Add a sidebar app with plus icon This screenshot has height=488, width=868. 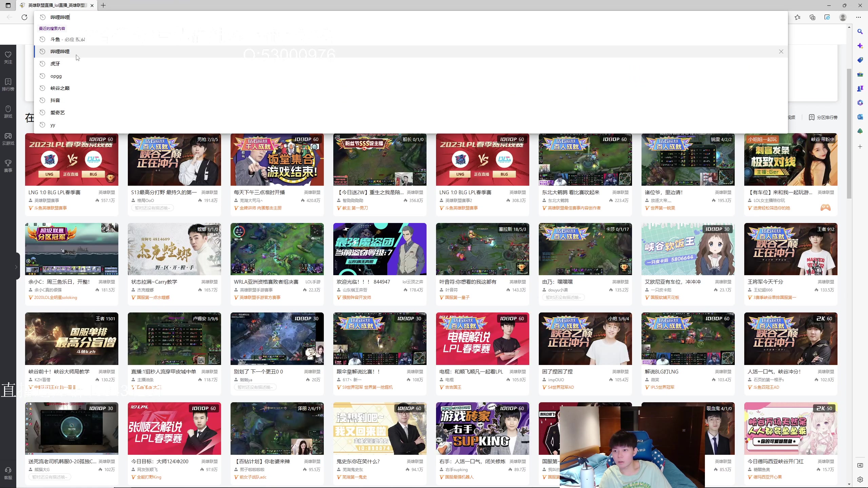[x=860, y=147]
